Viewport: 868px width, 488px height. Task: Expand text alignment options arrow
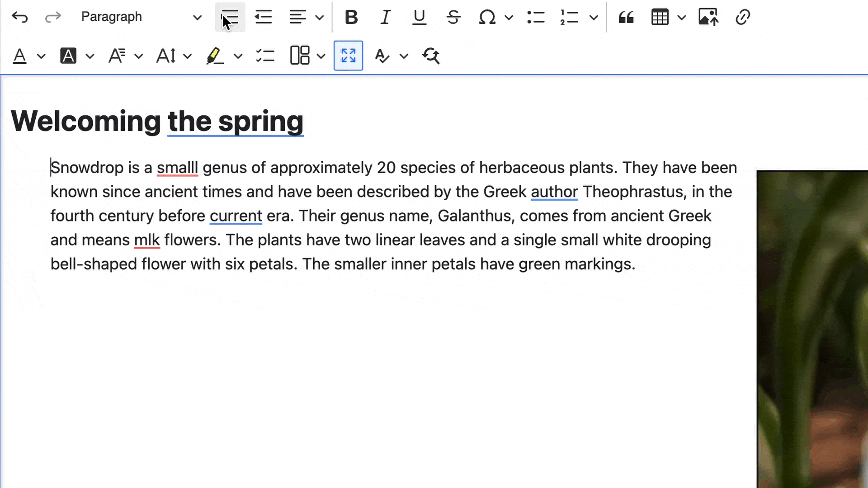tap(320, 18)
